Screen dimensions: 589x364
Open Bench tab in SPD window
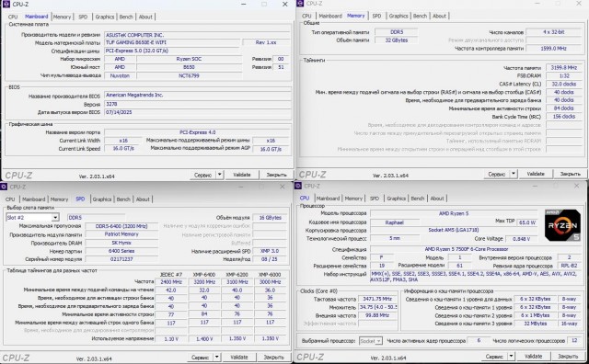[x=123, y=199]
